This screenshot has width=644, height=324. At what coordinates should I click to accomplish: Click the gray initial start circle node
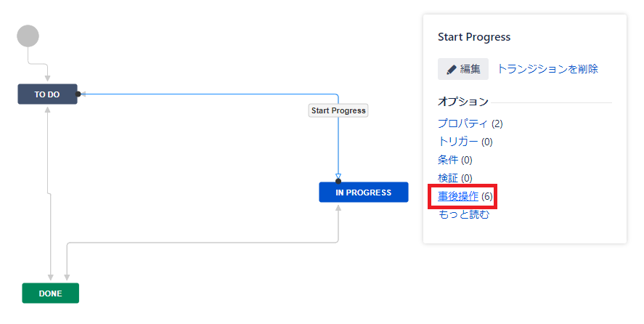click(x=28, y=36)
